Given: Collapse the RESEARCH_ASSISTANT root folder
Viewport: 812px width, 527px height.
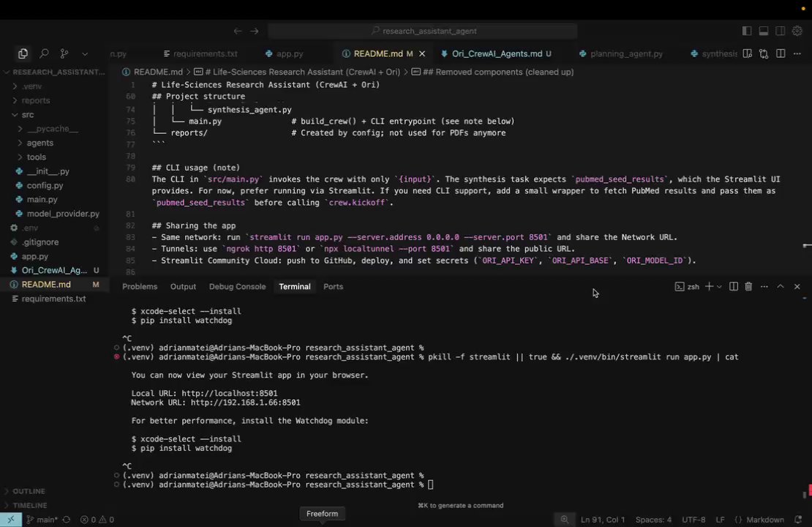Looking at the screenshot, I should (54, 72).
